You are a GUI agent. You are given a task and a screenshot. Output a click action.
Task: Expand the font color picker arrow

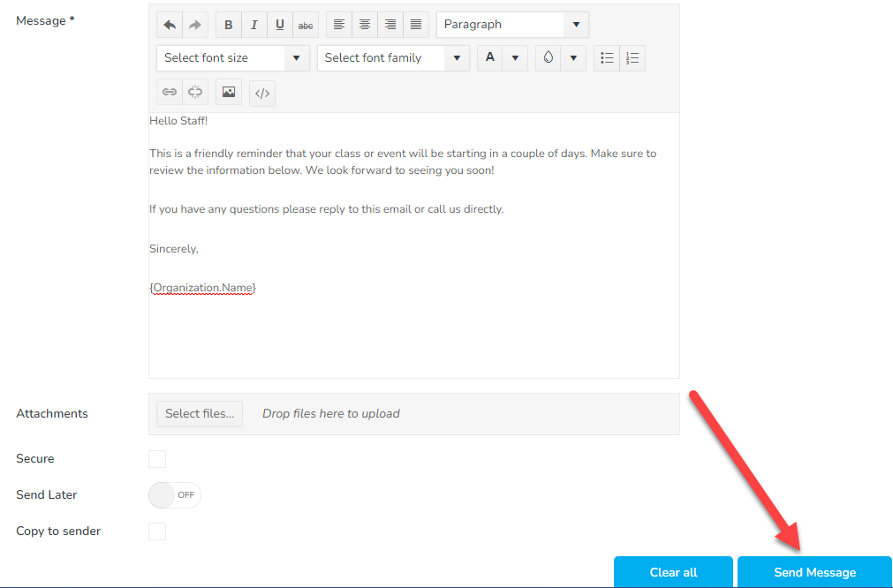515,58
